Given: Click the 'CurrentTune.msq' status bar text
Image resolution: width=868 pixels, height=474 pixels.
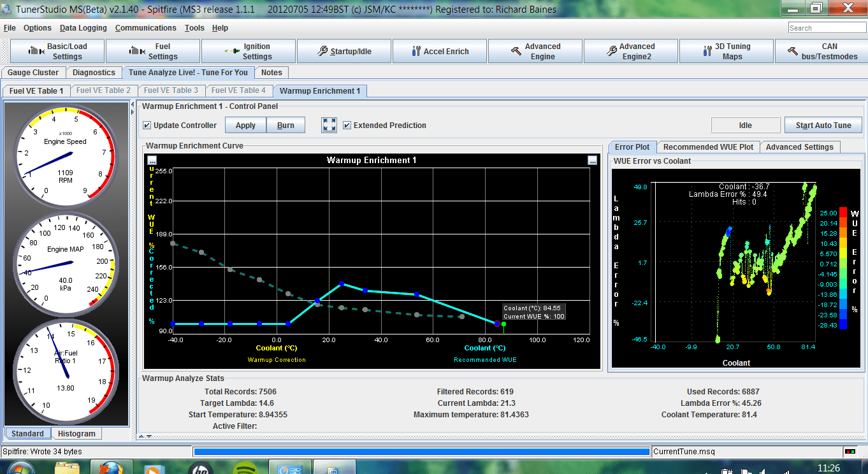Looking at the screenshot, I should 684,452.
